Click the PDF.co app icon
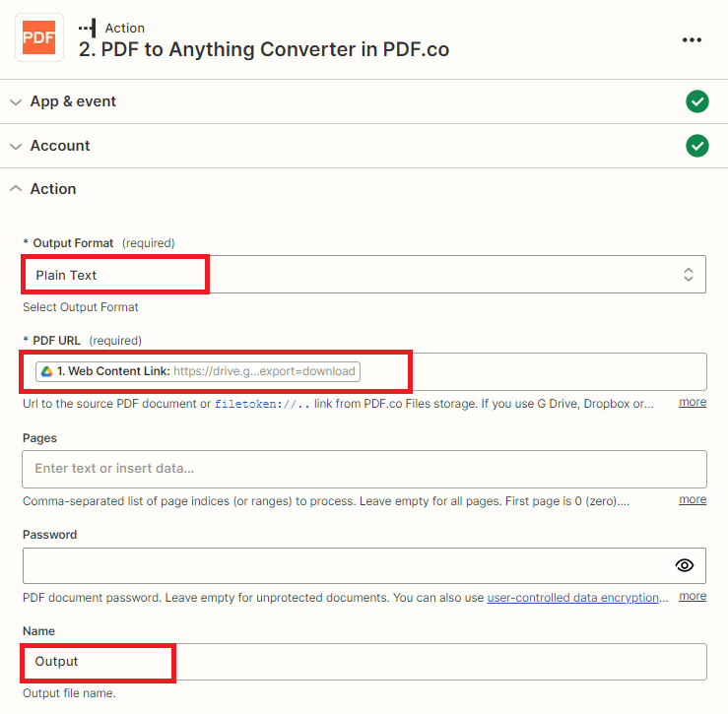The height and width of the screenshot is (714, 728). tap(39, 37)
